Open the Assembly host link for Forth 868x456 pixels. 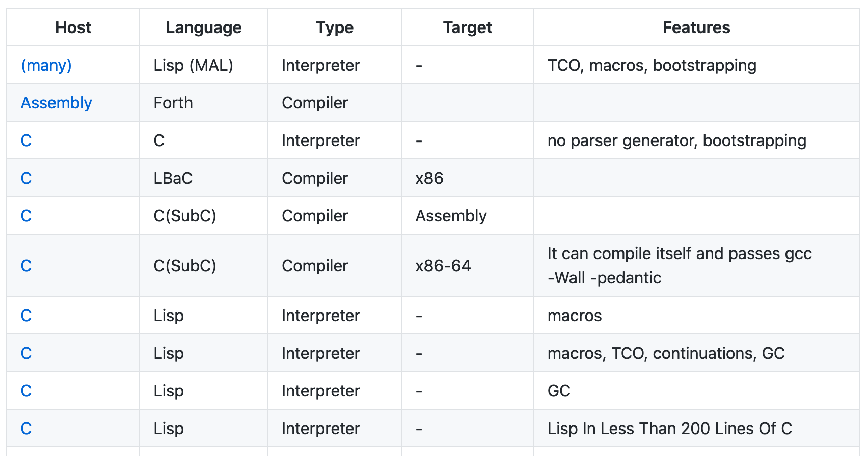pos(57,103)
